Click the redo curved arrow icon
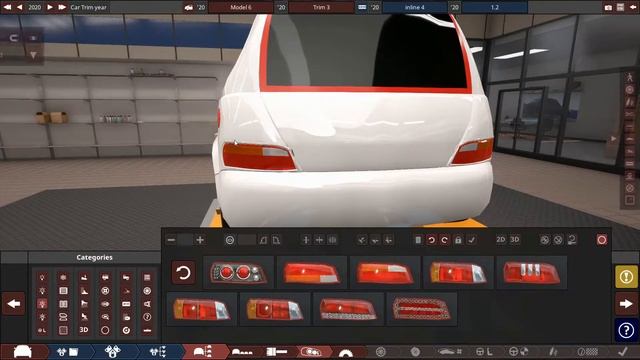The width and height of the screenshot is (640, 360). pos(444,240)
